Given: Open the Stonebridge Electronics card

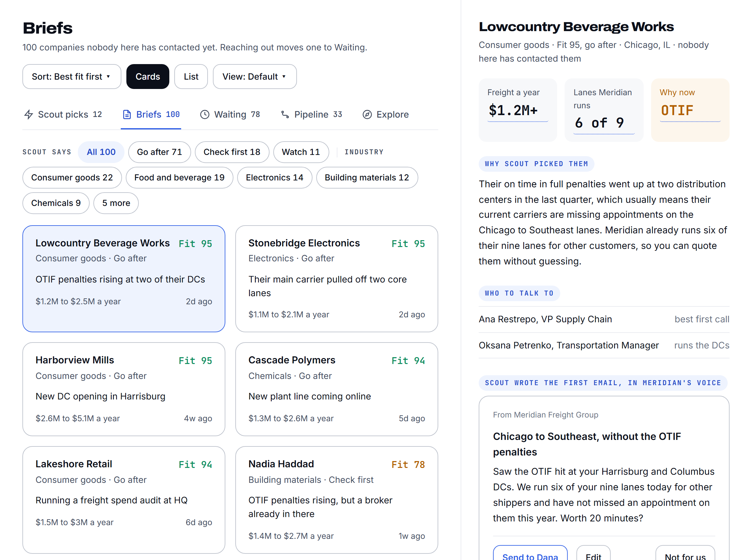Looking at the screenshot, I should 337,279.
